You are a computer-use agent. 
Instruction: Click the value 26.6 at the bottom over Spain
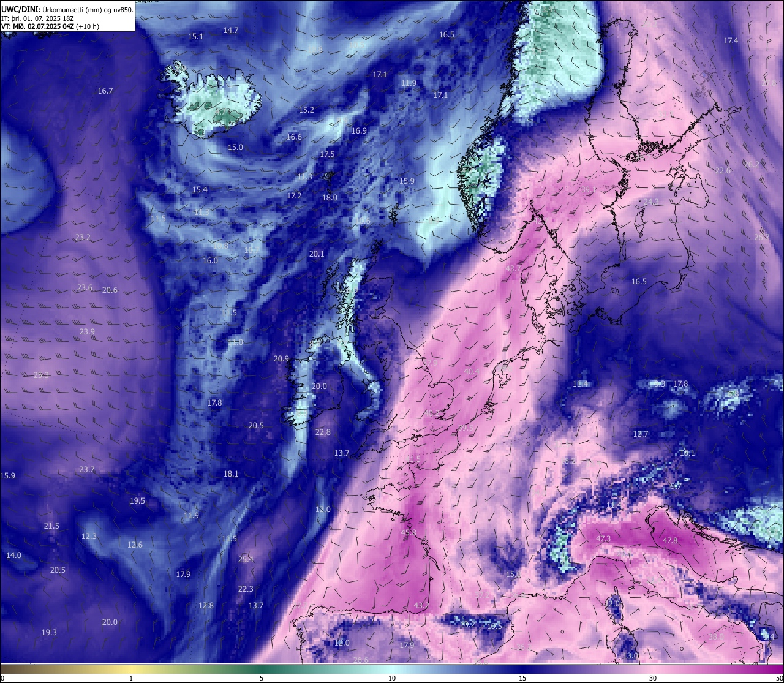361,660
